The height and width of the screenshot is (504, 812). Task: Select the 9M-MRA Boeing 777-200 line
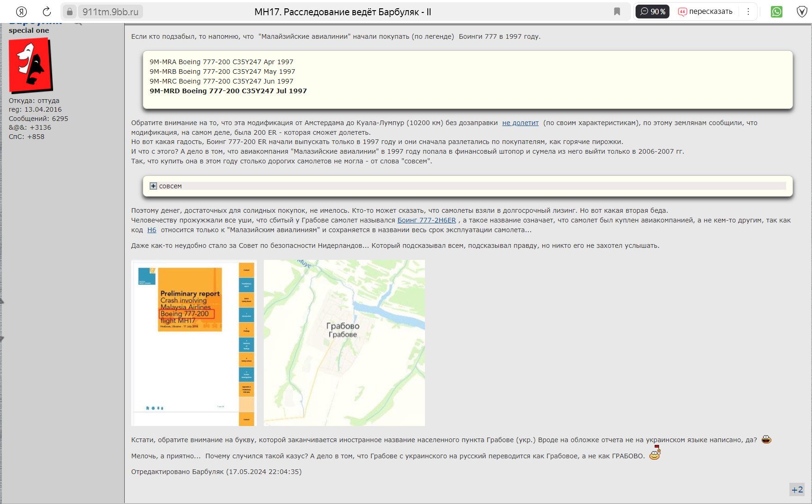(x=221, y=62)
